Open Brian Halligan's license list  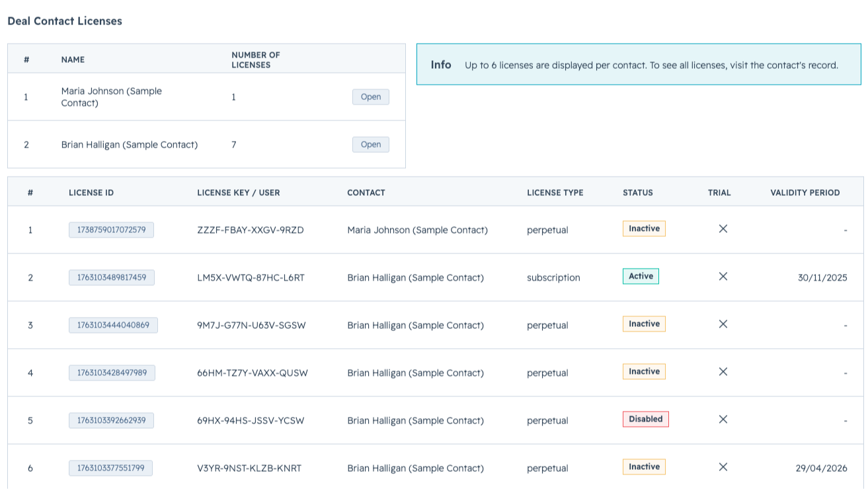pyautogui.click(x=370, y=144)
